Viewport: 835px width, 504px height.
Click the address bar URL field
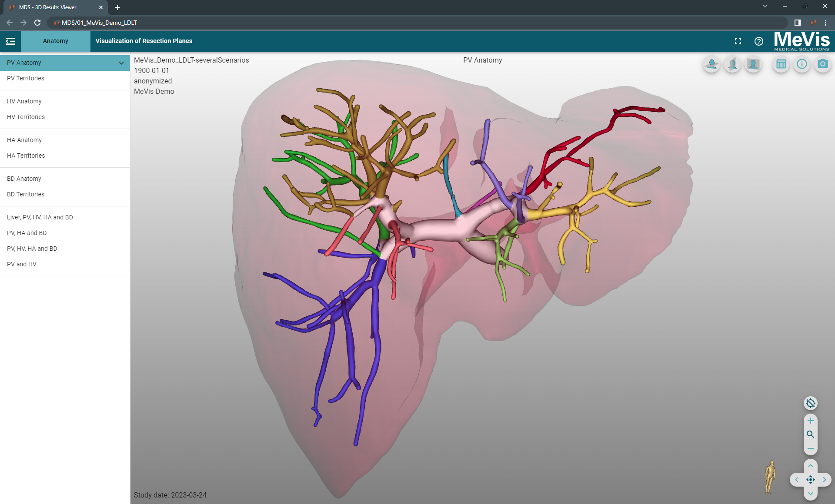tap(417, 23)
